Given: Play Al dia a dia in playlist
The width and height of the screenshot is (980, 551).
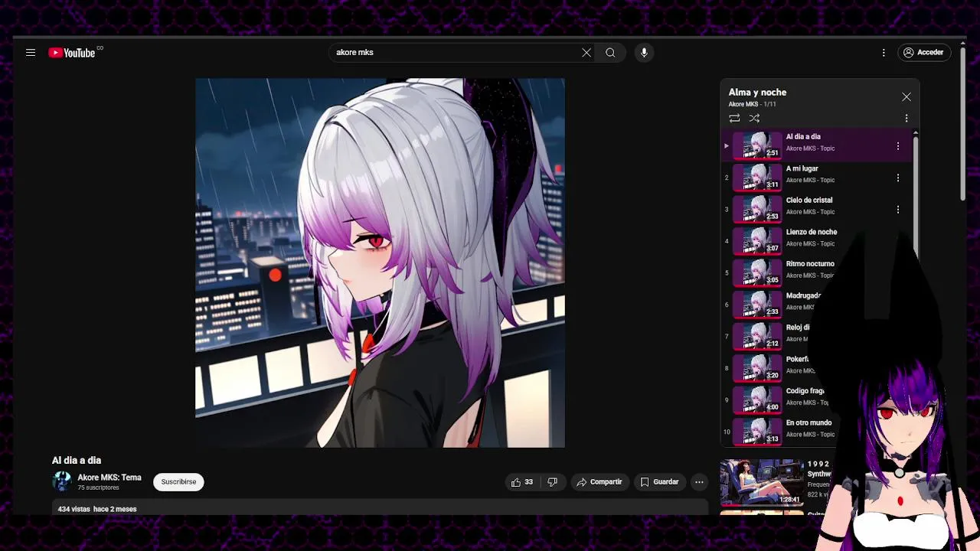Looking at the screenshot, I should [x=815, y=145].
